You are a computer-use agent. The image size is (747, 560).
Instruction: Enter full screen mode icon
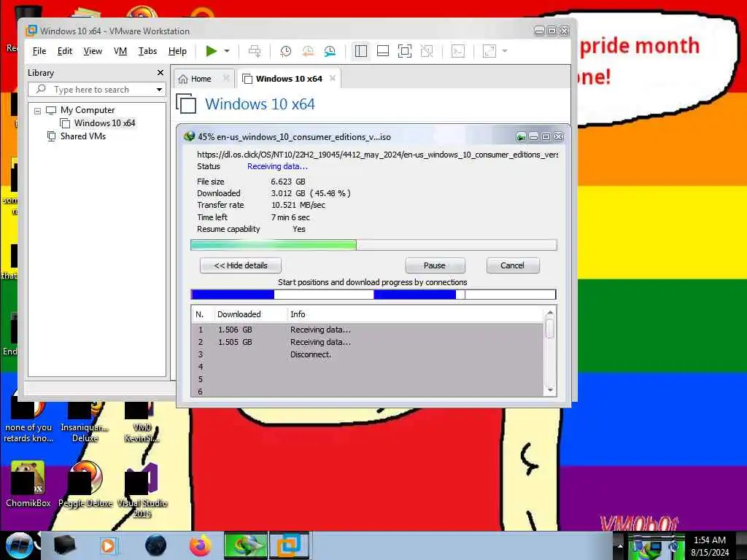coord(405,51)
